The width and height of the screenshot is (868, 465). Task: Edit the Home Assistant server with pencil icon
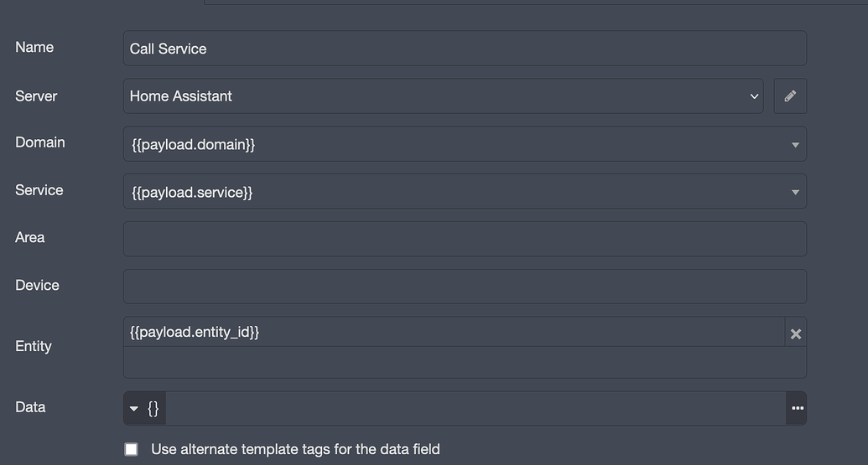tap(790, 96)
